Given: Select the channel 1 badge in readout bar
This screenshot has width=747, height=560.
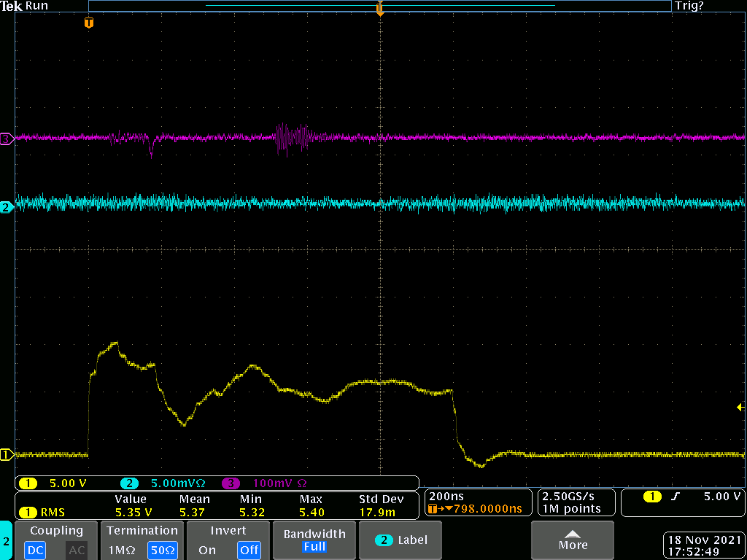Looking at the screenshot, I should pyautogui.click(x=28, y=483).
